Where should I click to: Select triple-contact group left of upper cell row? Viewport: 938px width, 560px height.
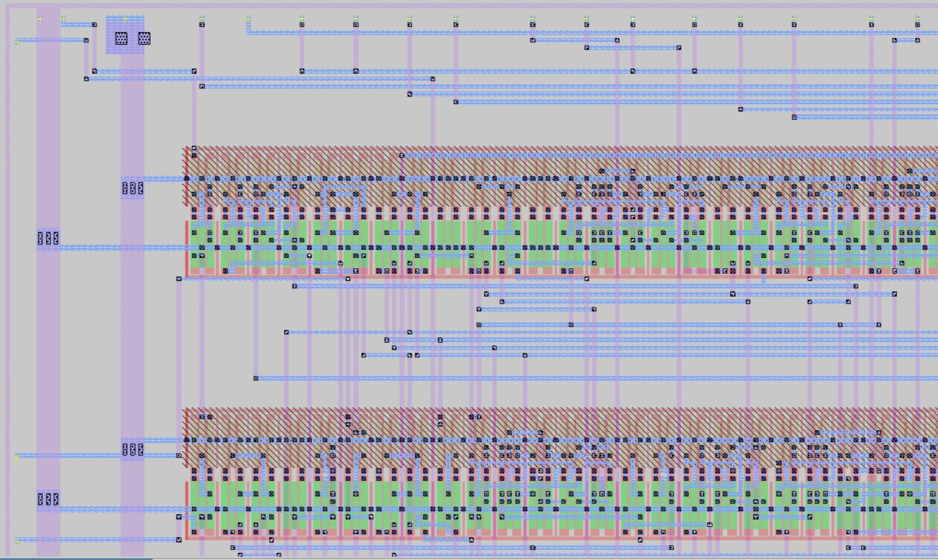click(132, 188)
